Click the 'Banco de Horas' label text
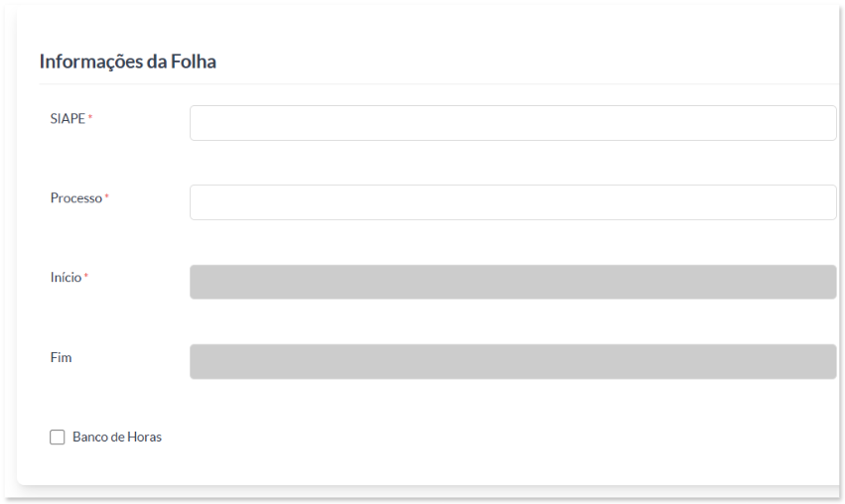 click(x=117, y=437)
